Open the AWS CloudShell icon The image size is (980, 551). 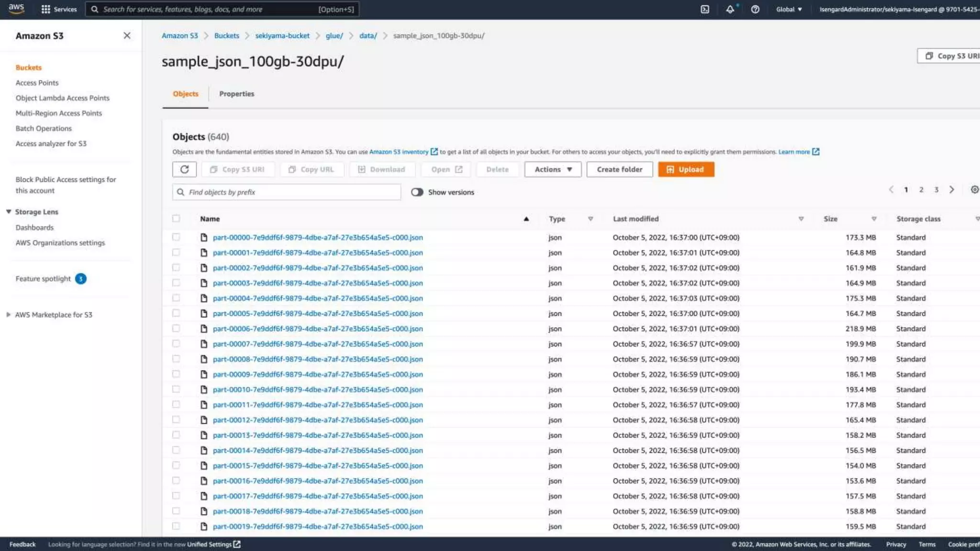tap(705, 9)
